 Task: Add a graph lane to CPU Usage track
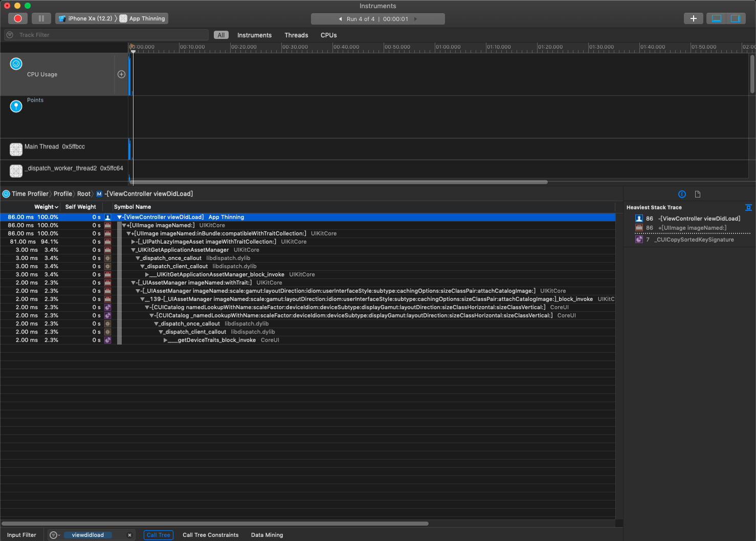(x=121, y=74)
